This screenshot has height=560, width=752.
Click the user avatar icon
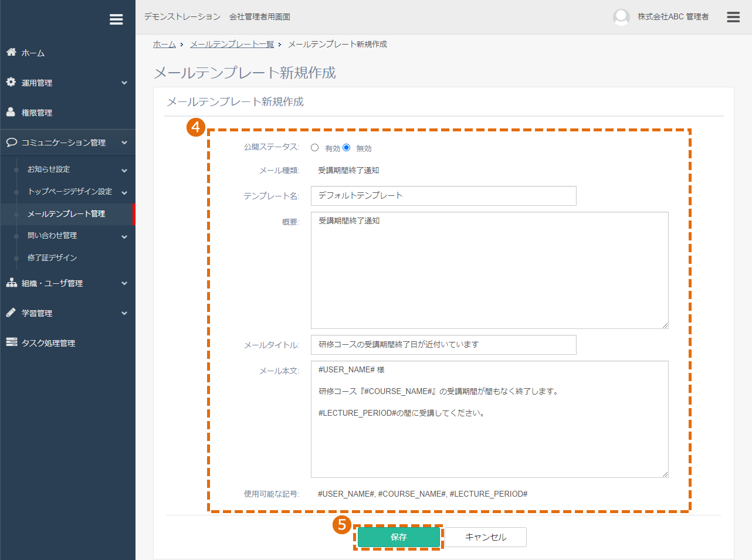click(621, 17)
